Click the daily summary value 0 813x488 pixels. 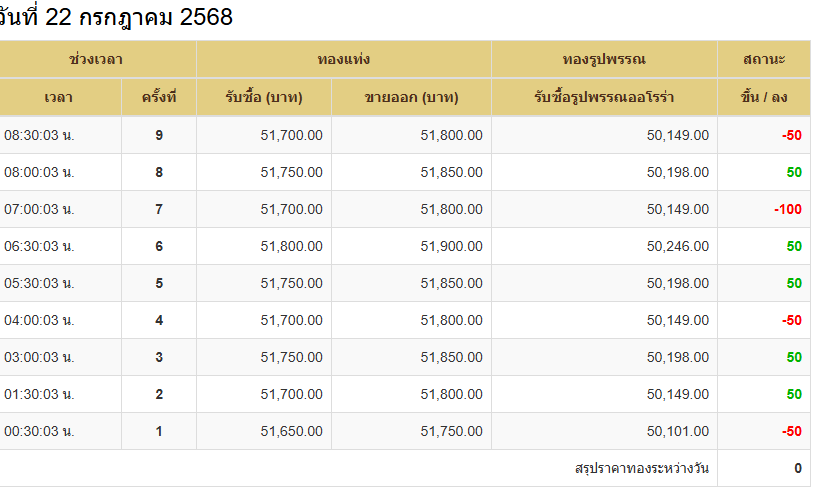click(x=798, y=468)
